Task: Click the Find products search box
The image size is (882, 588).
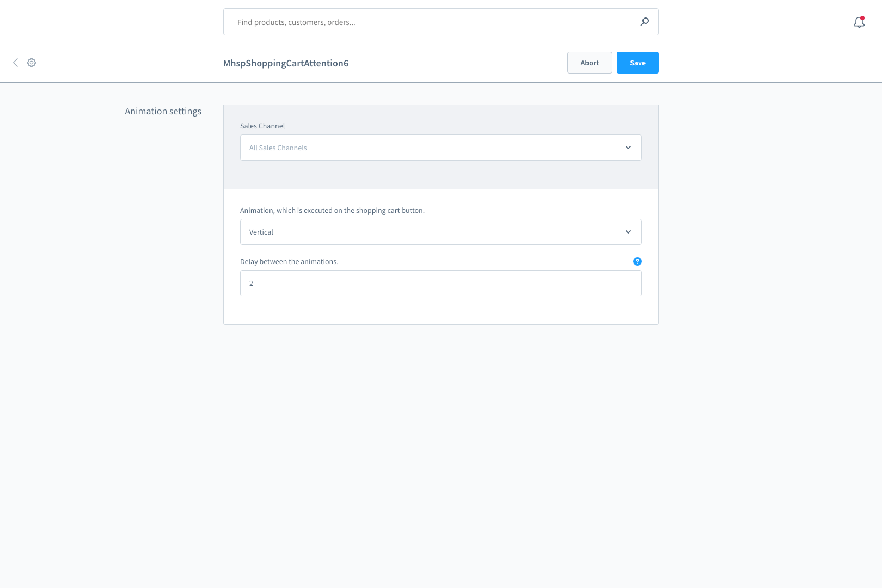Action: pos(430,22)
